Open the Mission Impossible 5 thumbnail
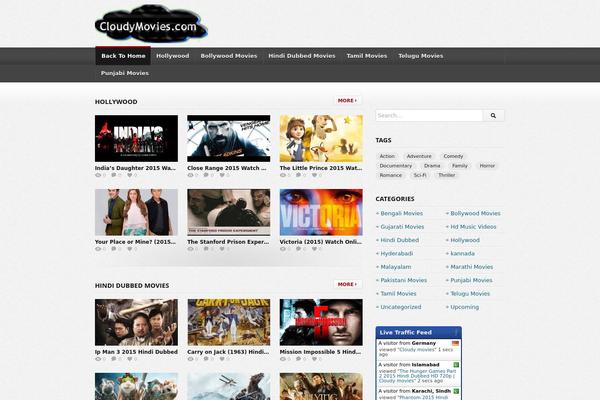Viewport: 600px width, 400px height. point(321,322)
